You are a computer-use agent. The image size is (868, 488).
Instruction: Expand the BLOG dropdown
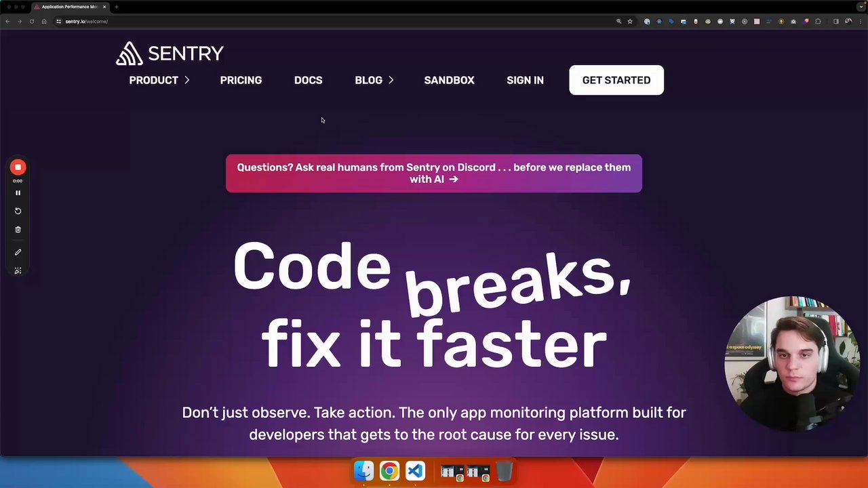[374, 80]
